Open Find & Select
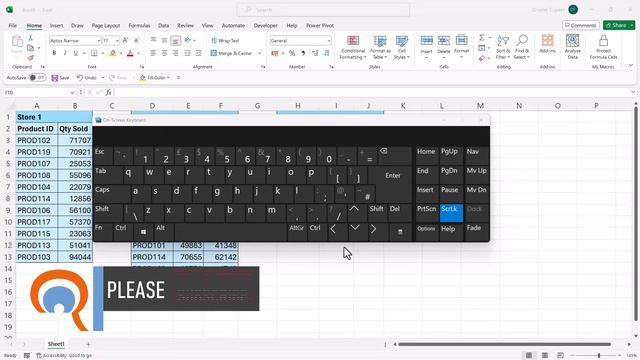640x360 pixels. pos(522,47)
